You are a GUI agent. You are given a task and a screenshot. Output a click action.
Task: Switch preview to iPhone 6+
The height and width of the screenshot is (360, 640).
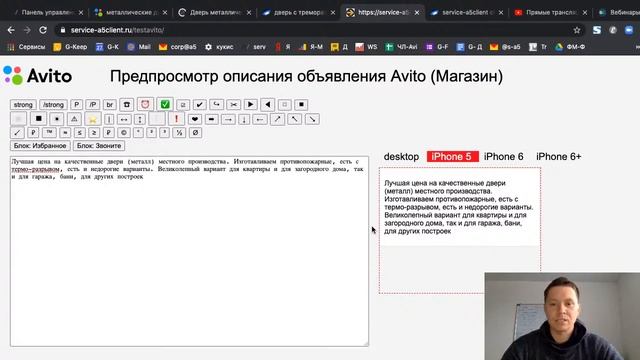pos(558,156)
